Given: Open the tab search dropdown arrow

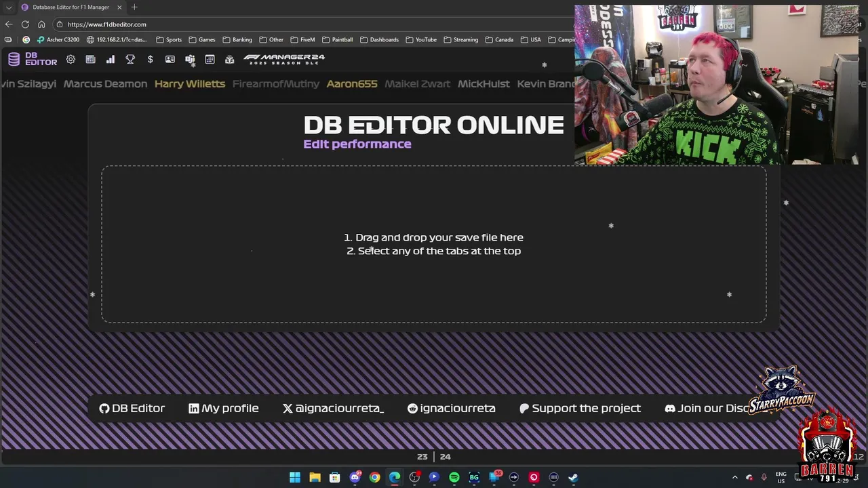Looking at the screenshot, I should coord(8,7).
